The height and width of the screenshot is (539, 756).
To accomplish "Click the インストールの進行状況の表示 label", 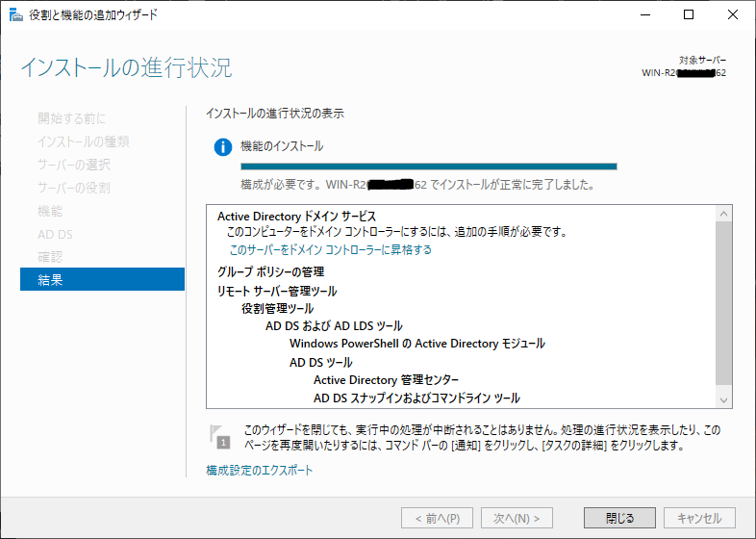I will pyautogui.click(x=275, y=114).
